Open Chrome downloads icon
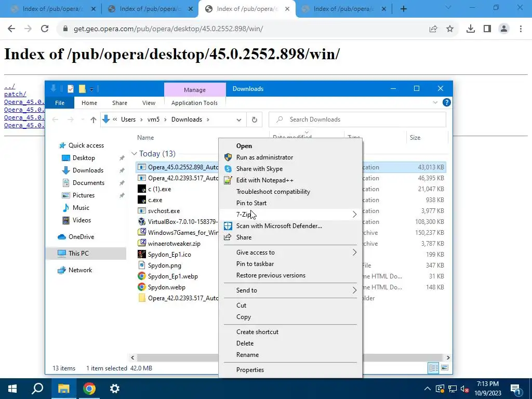Viewport: 532px width, 399px height. pyautogui.click(x=470, y=29)
